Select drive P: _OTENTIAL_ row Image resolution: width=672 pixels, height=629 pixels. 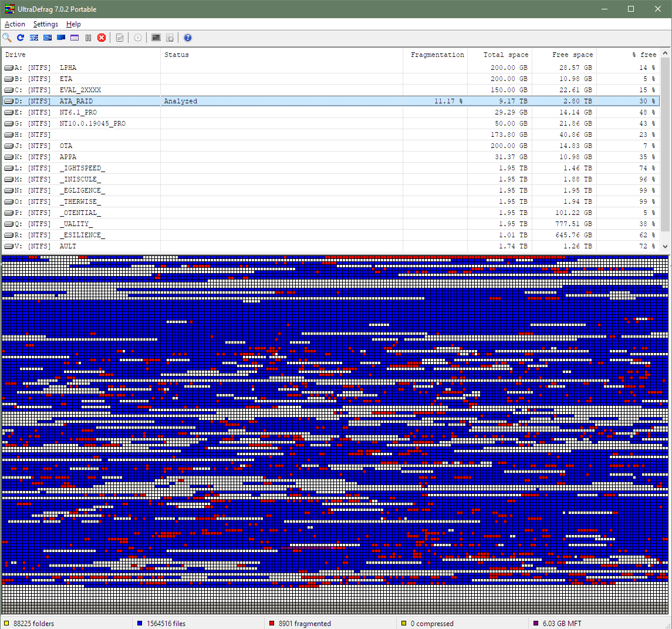[x=331, y=213]
